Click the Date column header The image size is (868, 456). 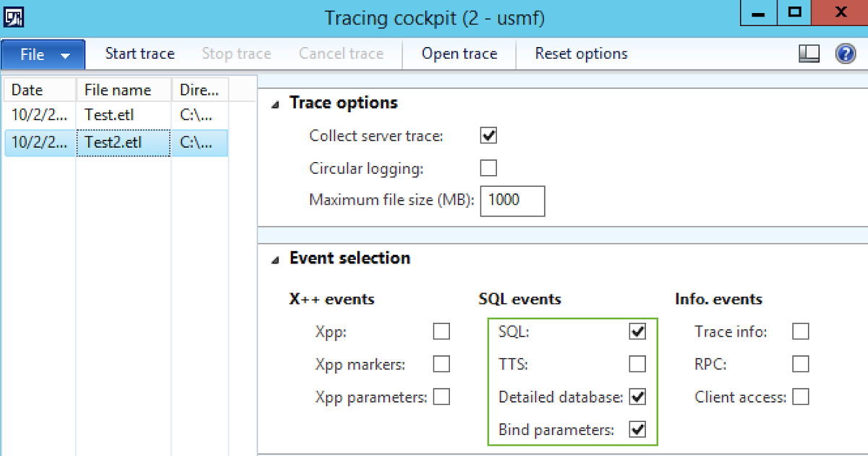point(25,89)
